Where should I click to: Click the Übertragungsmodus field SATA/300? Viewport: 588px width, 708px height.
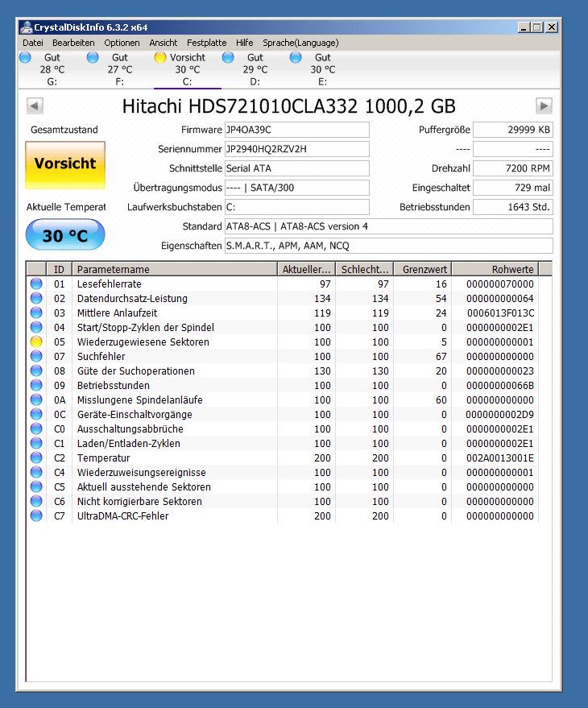(x=297, y=188)
